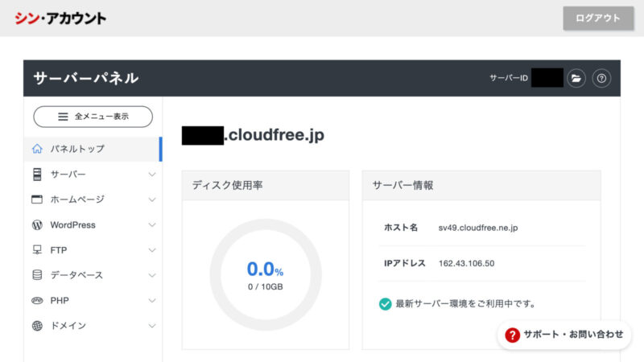Viewport: 644px width, 362px height.
Task: Click the disk usage circular gauge
Action: click(x=266, y=274)
